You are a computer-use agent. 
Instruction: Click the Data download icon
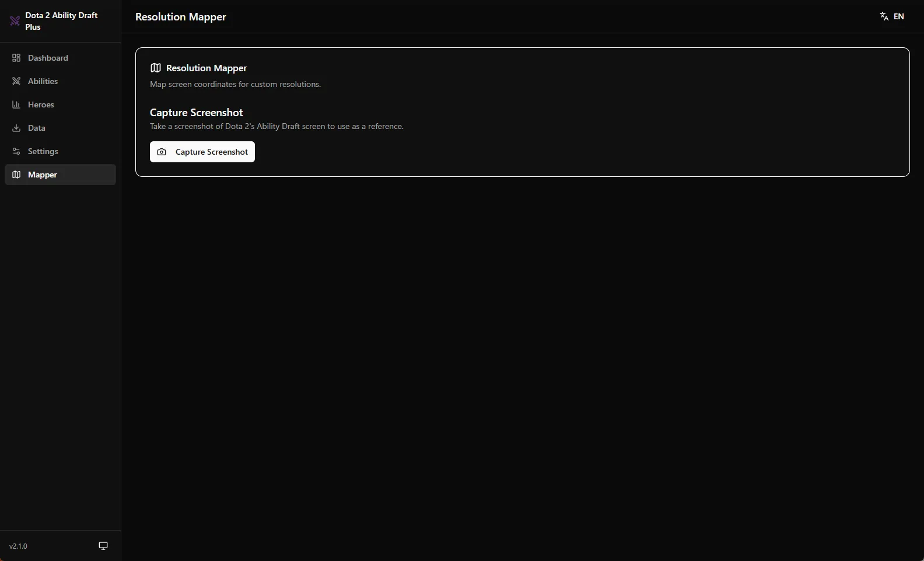pyautogui.click(x=16, y=128)
